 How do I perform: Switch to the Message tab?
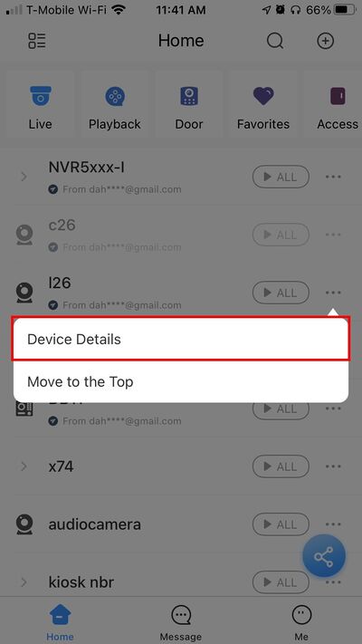181,623
